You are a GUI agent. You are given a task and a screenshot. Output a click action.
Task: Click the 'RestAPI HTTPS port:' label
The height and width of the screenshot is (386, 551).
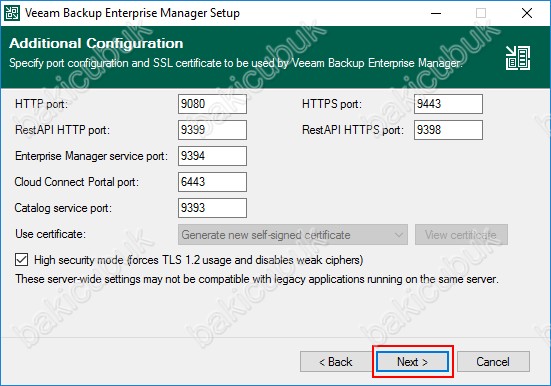(353, 130)
